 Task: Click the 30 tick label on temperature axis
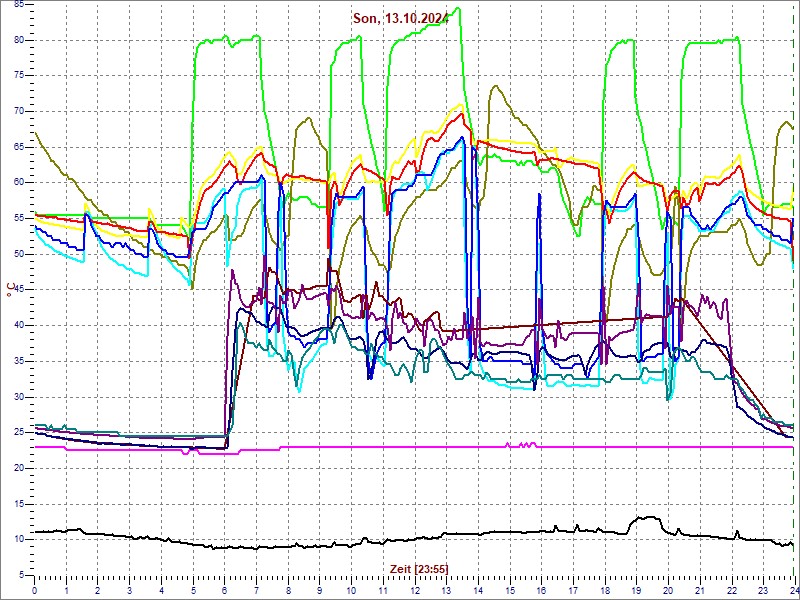(18, 397)
